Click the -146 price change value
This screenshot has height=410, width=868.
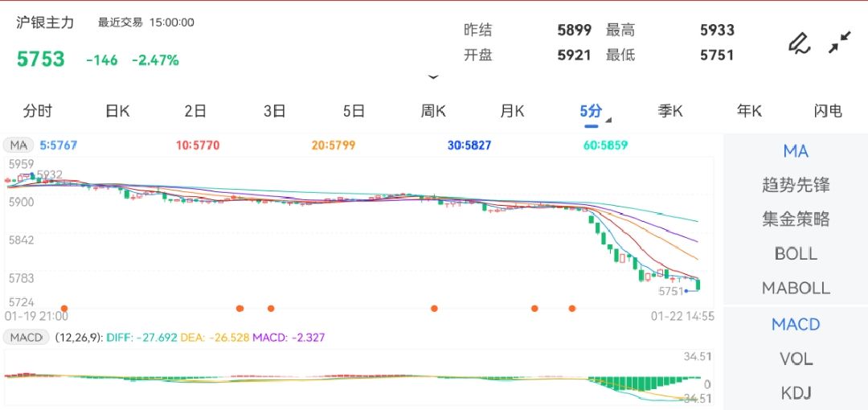pos(102,60)
